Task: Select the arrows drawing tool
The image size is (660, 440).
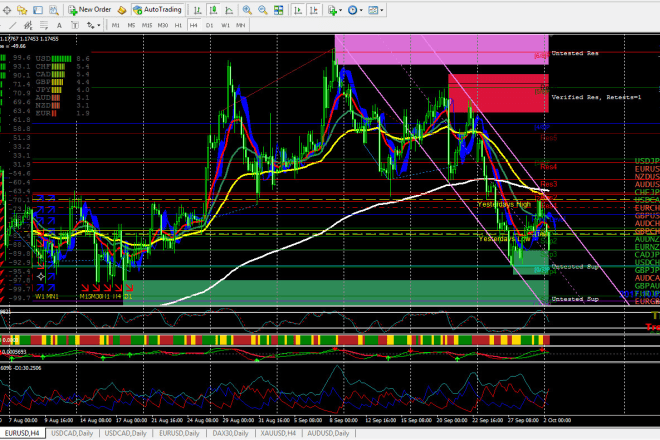Action: coord(90,26)
